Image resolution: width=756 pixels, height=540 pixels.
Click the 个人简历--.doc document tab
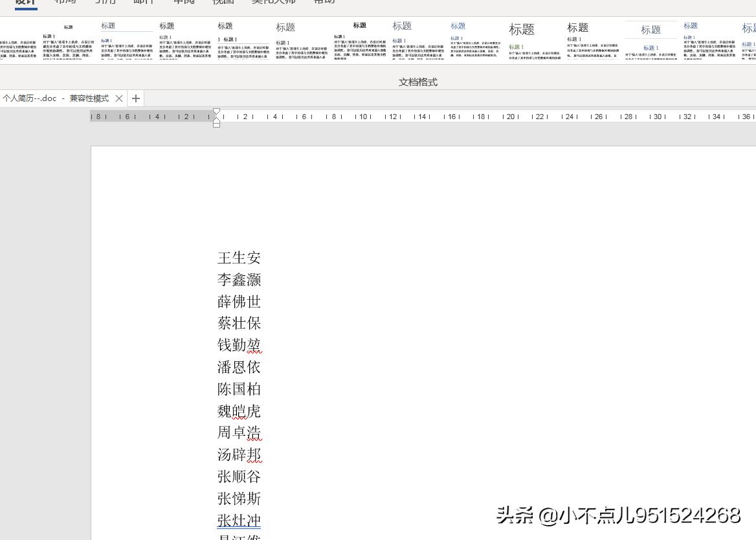[x=55, y=98]
